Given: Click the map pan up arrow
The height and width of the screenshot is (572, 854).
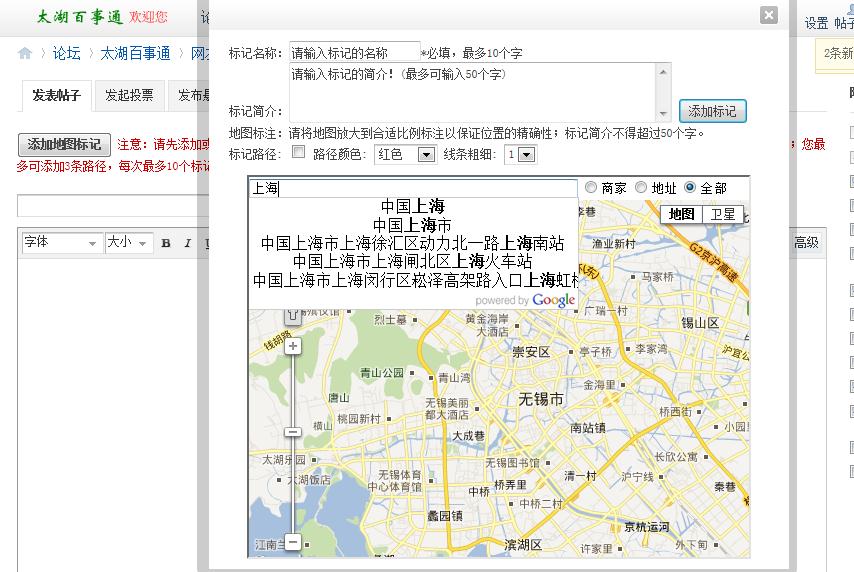Looking at the screenshot, I should (x=293, y=315).
